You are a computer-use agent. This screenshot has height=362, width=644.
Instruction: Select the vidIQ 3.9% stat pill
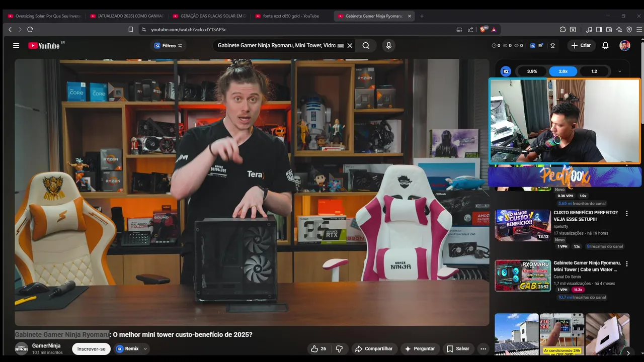[532, 71]
